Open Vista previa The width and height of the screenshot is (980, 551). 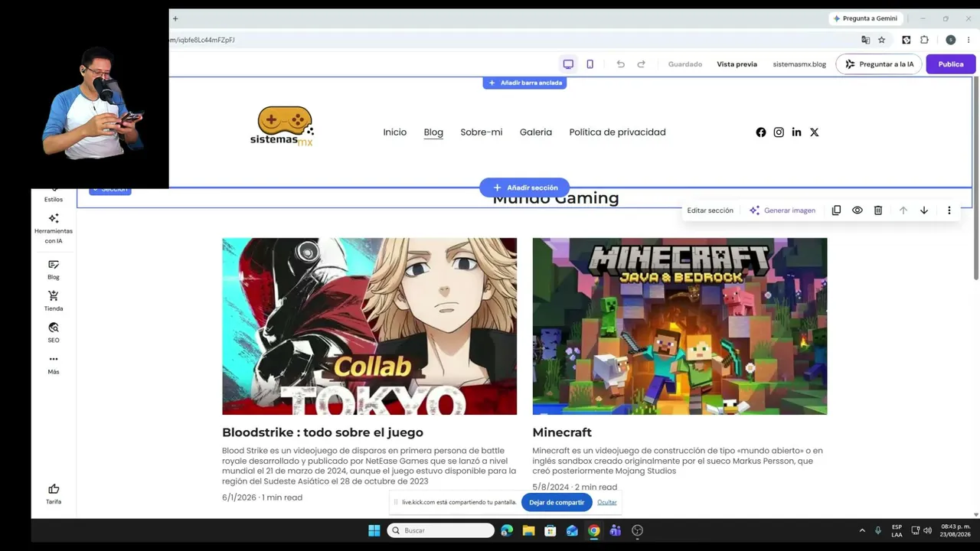(x=737, y=64)
